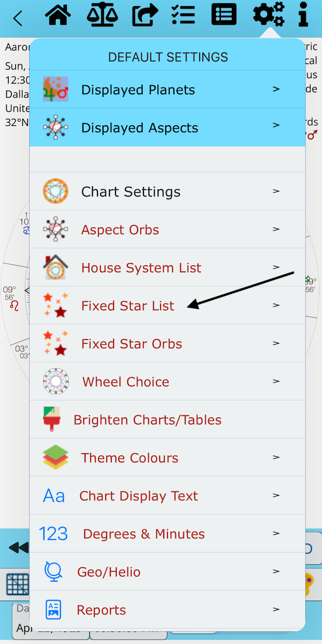The image size is (322, 644).
Task: Toggle Brighten Charts/Tables
Action: (x=147, y=420)
